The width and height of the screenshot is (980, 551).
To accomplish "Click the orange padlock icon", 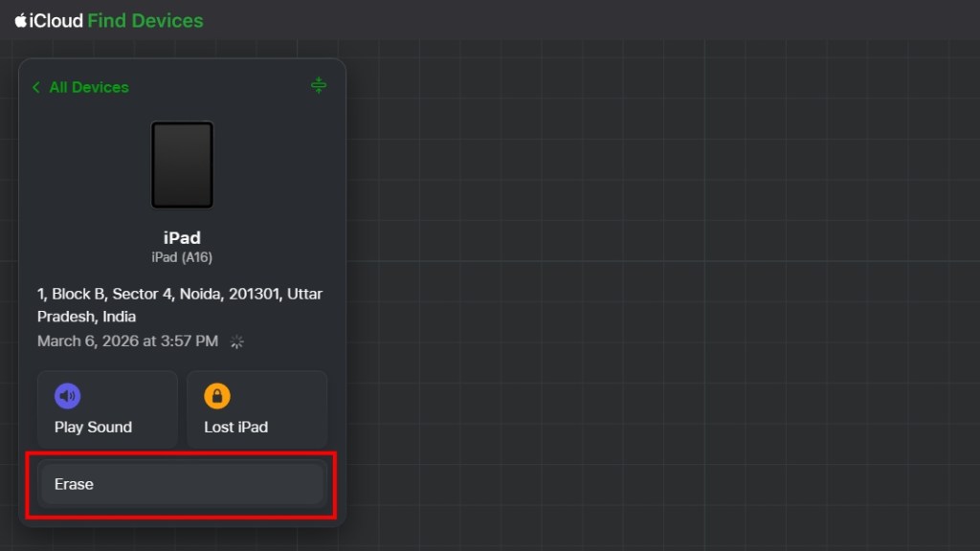I will coord(217,396).
